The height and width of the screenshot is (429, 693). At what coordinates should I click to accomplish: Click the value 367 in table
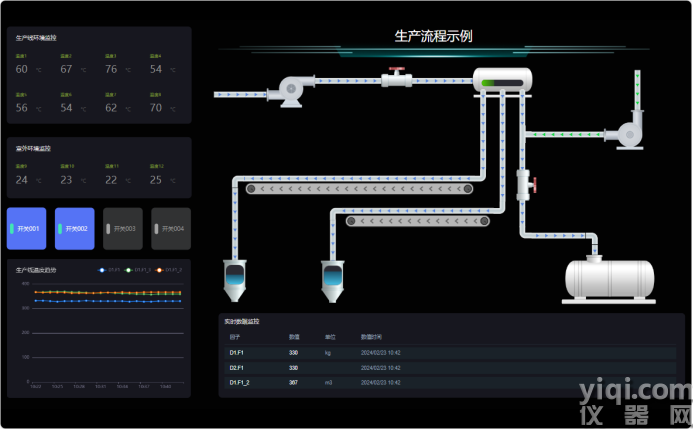[x=293, y=383]
